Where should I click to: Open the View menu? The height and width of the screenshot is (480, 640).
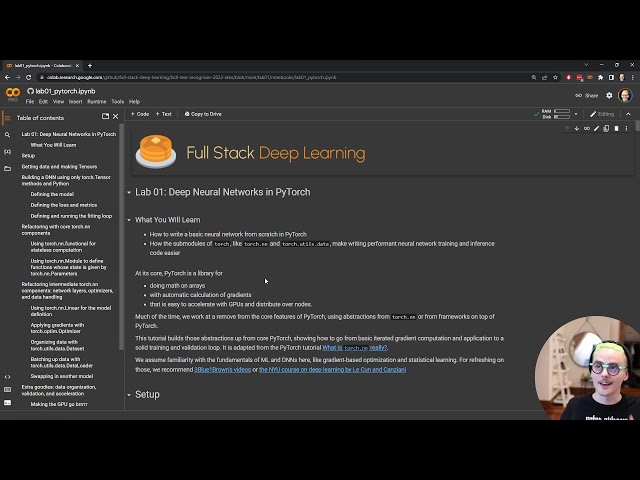[x=58, y=102]
